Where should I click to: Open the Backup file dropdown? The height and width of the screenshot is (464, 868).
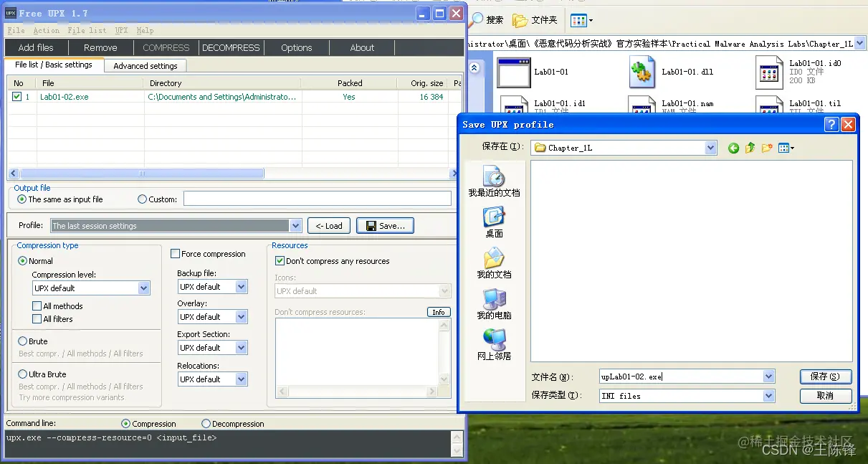tap(242, 287)
